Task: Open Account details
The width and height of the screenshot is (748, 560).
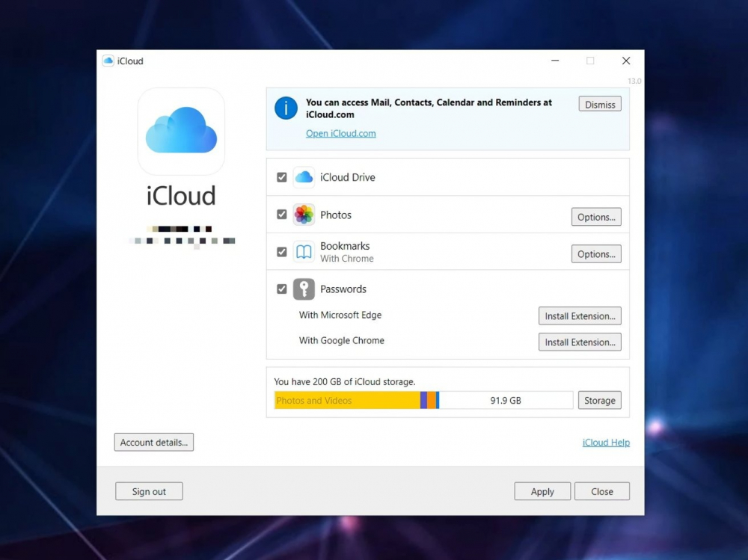Action: tap(153, 442)
